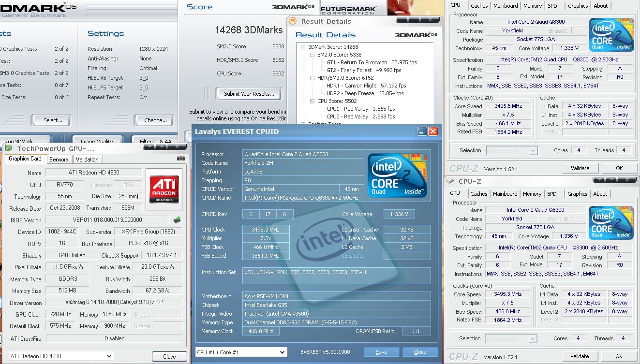The height and width of the screenshot is (364, 640).
Task: Click Submit Your Results button
Action: [x=249, y=94]
